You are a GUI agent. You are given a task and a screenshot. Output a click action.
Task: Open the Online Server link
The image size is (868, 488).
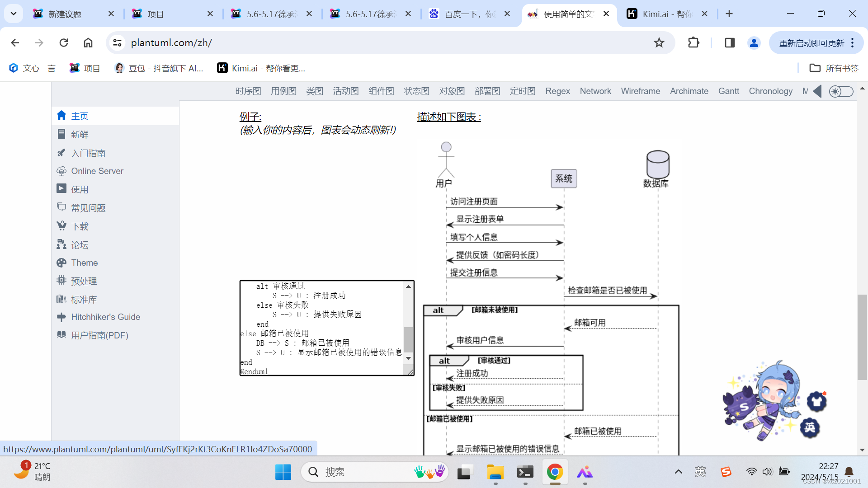97,171
